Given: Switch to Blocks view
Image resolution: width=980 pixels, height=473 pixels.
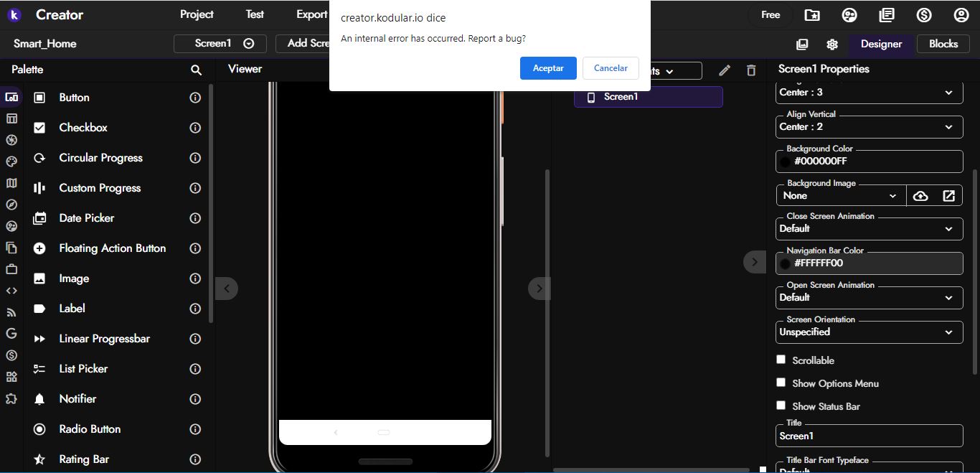Looking at the screenshot, I should click(x=943, y=44).
